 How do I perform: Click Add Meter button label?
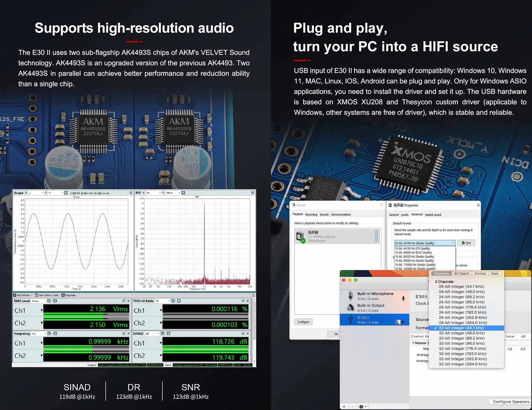click(x=23, y=295)
